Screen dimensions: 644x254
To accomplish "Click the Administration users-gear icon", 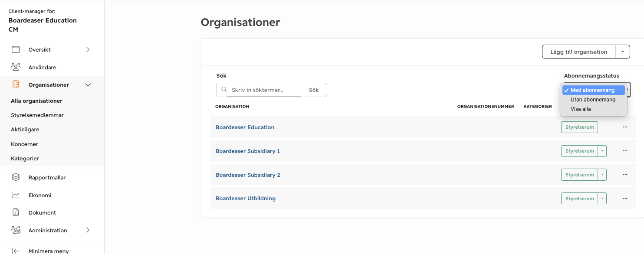I will (16, 230).
